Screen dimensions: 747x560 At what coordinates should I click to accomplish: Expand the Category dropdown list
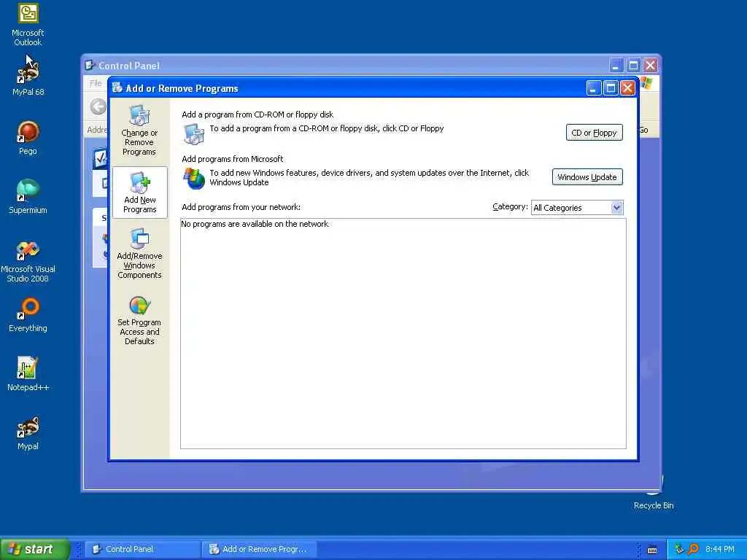pyautogui.click(x=617, y=208)
